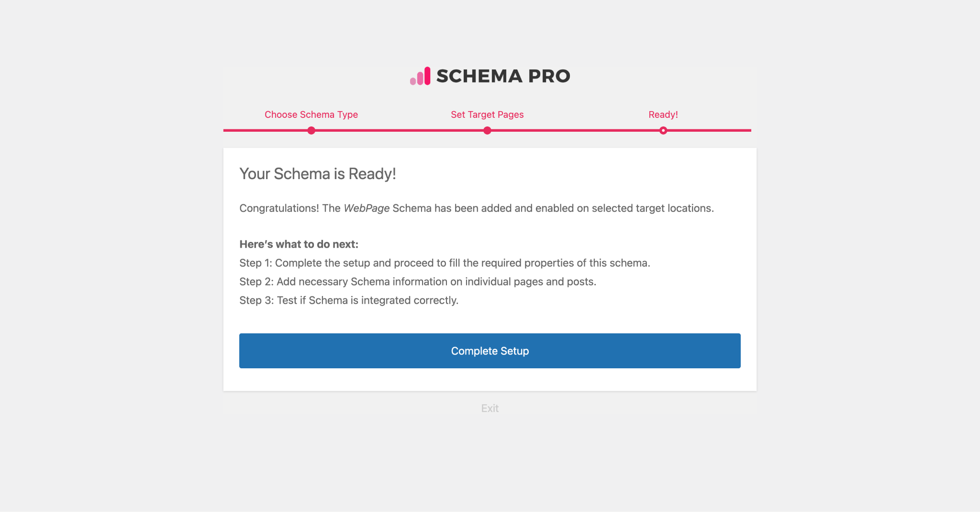Select the Ready! step label
This screenshot has height=512, width=980.
(x=663, y=114)
